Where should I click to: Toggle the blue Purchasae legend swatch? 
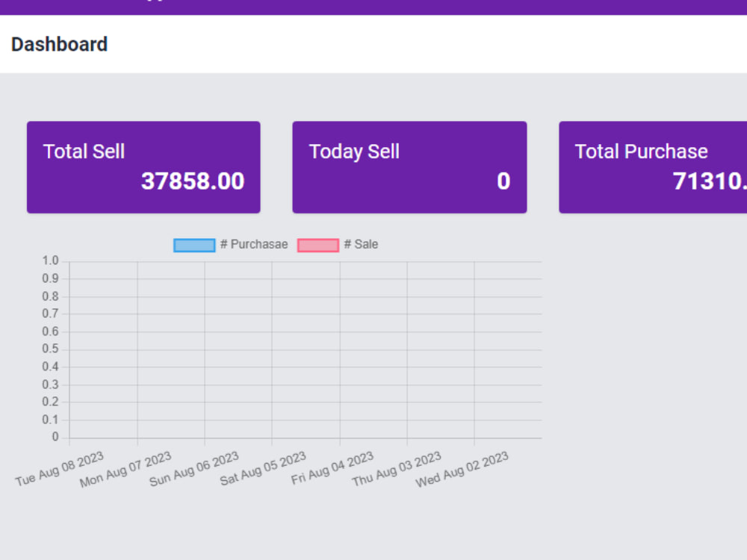[x=194, y=245]
